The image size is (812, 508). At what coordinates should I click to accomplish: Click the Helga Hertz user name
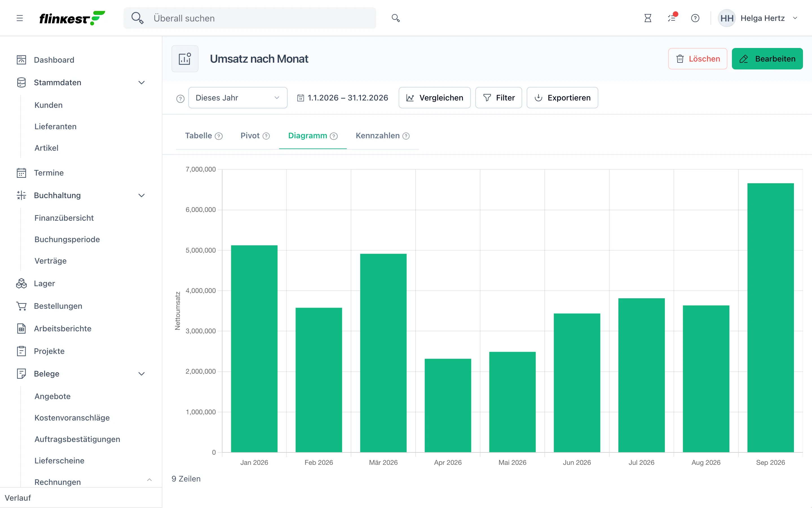[x=762, y=18]
